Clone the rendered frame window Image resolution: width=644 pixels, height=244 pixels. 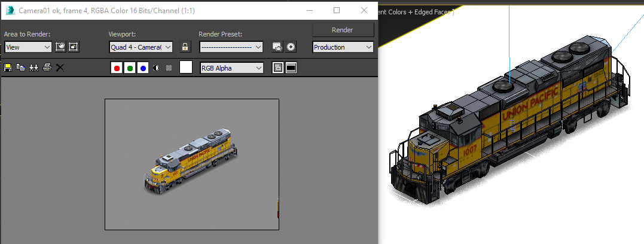tap(33, 68)
